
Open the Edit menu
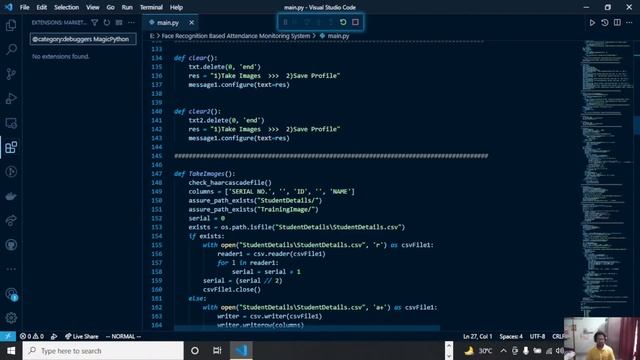41,7
